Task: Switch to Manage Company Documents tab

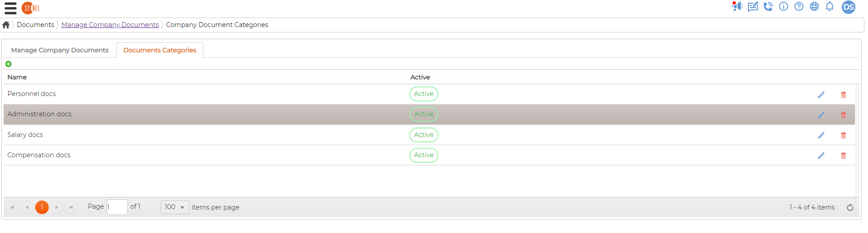Action: 60,50
